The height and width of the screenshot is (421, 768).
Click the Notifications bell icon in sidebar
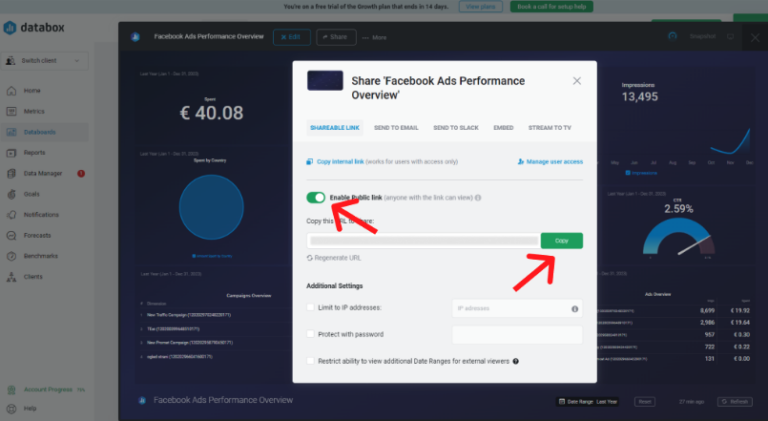click(11, 214)
